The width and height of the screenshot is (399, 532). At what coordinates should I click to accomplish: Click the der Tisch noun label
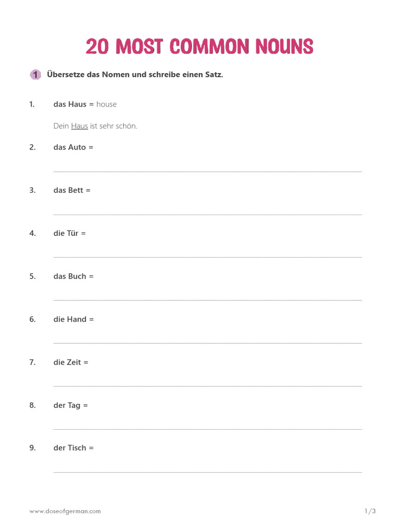70,448
